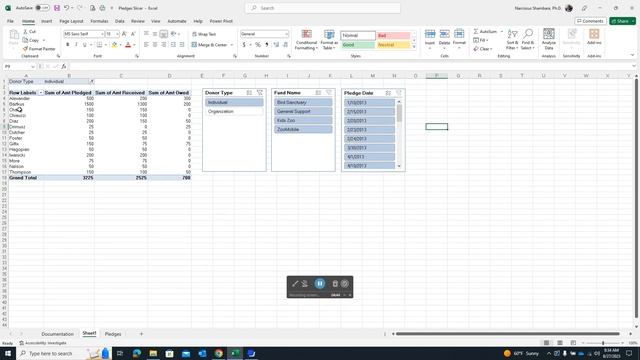Select Kids Zoo in Fund Name slicer

point(303,120)
